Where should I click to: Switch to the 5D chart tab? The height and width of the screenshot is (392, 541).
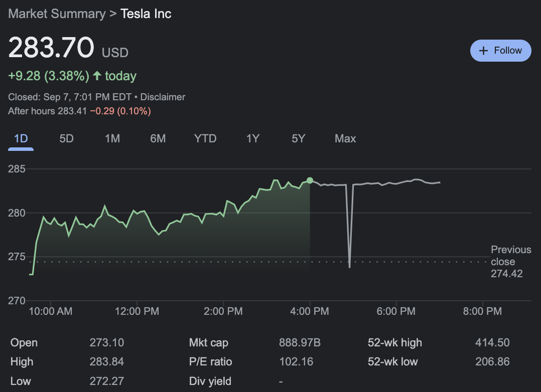coord(66,138)
